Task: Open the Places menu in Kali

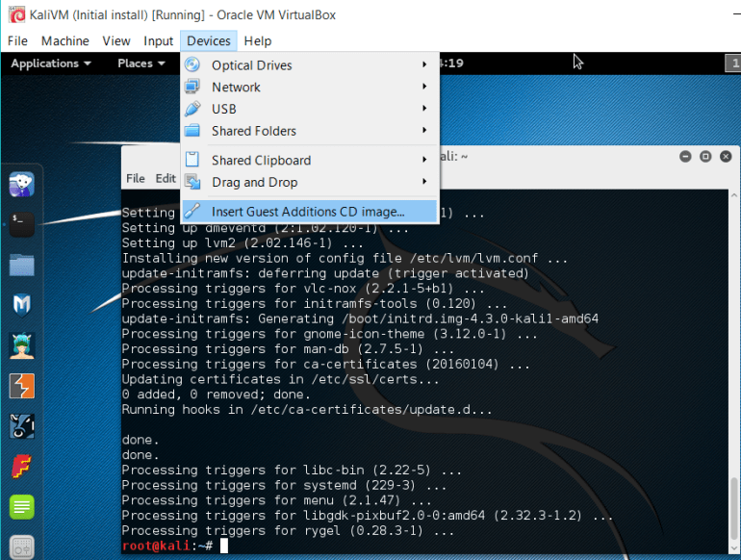Action: click(x=141, y=64)
